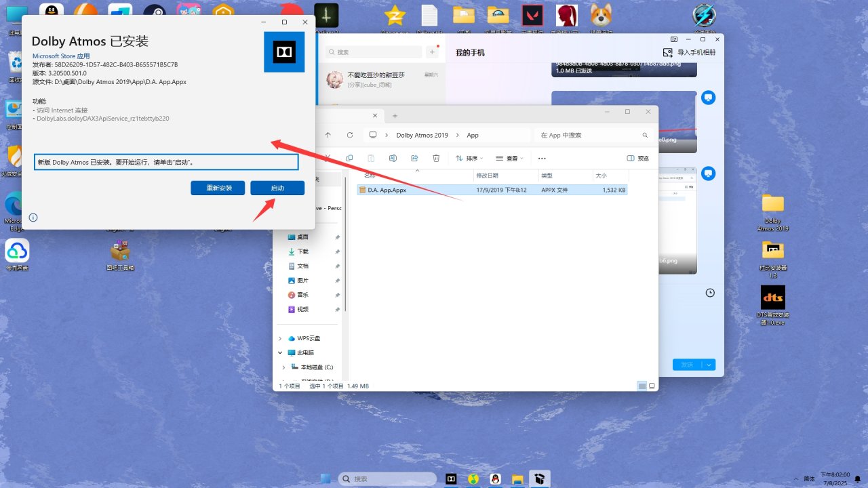Click the paste icon in Explorer toolbar
The width and height of the screenshot is (868, 488).
pyautogui.click(x=371, y=158)
